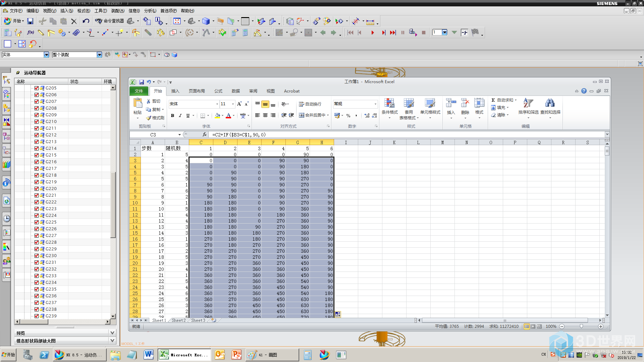Click Conditional Formatting (条件格式) icon
Viewport: 644px width, 362px height.
coord(389,103)
